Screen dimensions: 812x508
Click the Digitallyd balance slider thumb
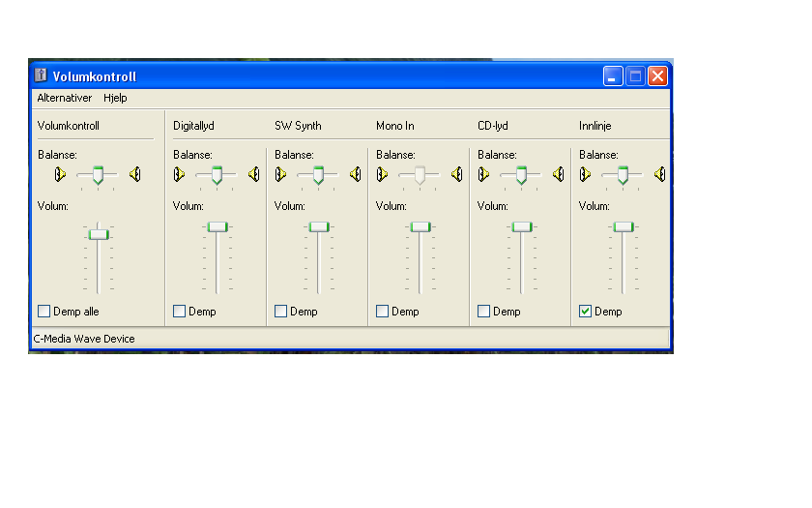217,175
